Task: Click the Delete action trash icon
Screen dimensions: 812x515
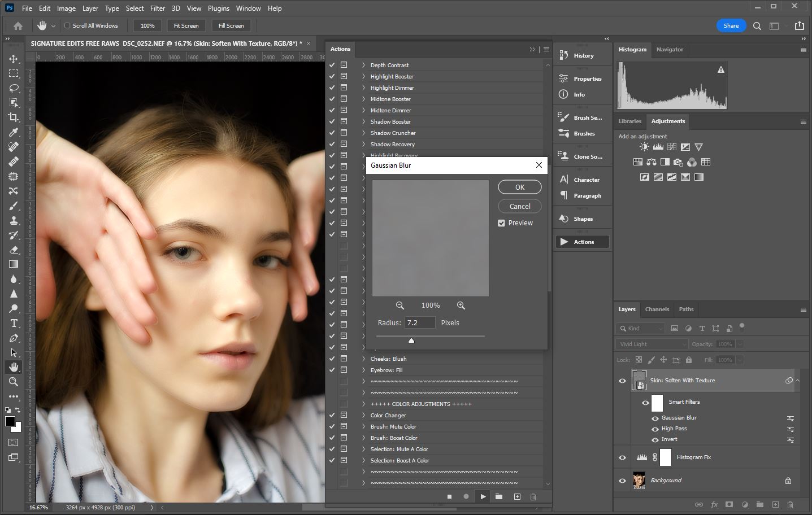Action: (533, 496)
